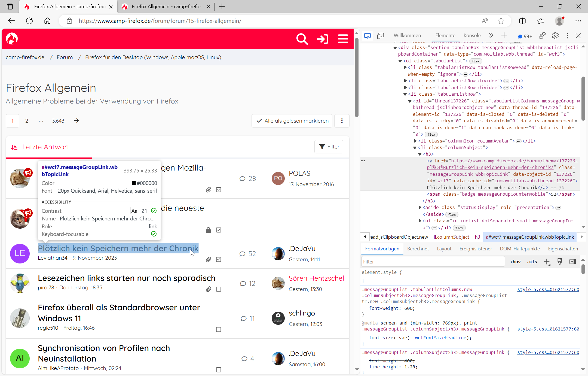Expand the columnIcon columnAvatar li node
Screen dimensions: 588x376
tap(415, 141)
